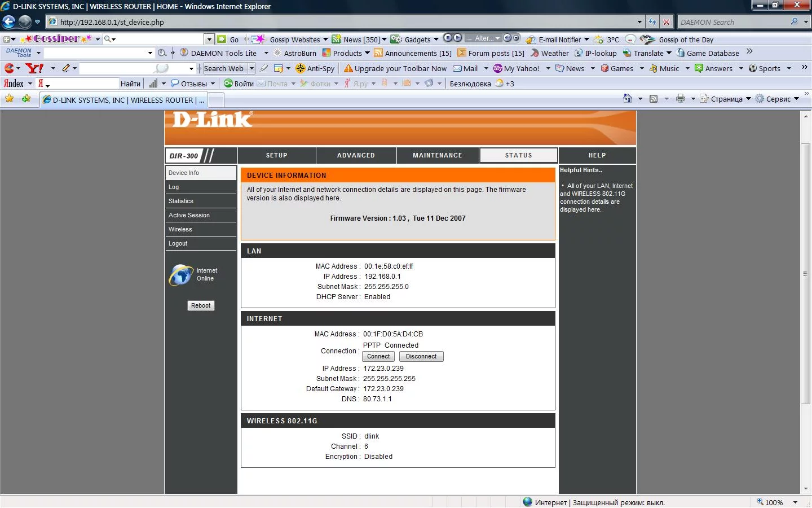Screen dimensions: 812x508
Task: Open Отзывы on the Yandex toolbar
Action: [x=189, y=84]
